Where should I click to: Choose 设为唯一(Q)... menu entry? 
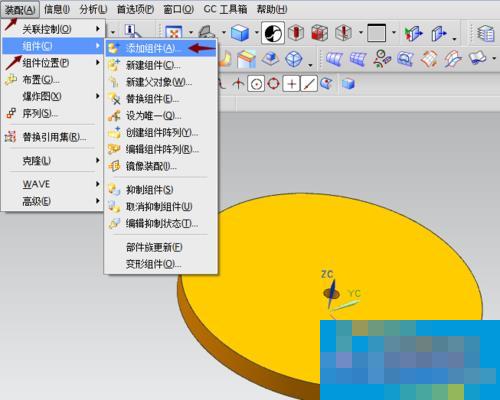[161, 116]
